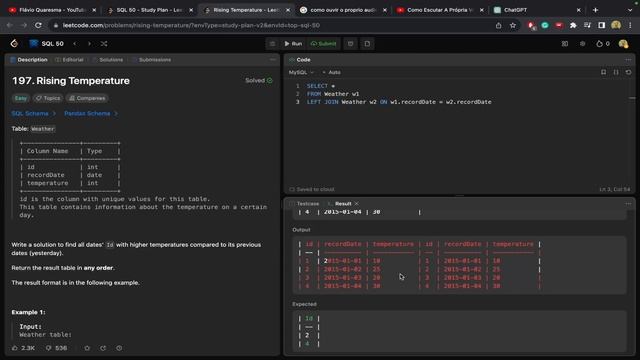This screenshot has width=640, height=360.
Task: Open the SQL 50 study plan list
Action: pyautogui.click(x=47, y=43)
